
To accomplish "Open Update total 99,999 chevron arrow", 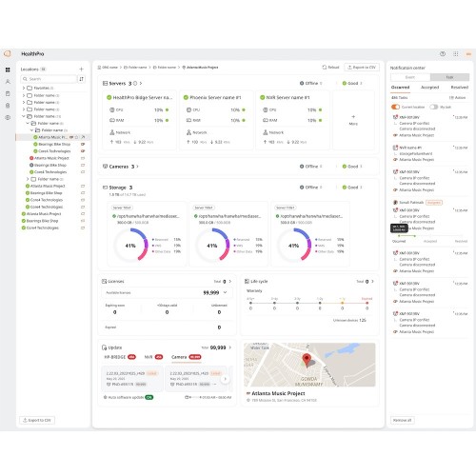I will [230, 347].
